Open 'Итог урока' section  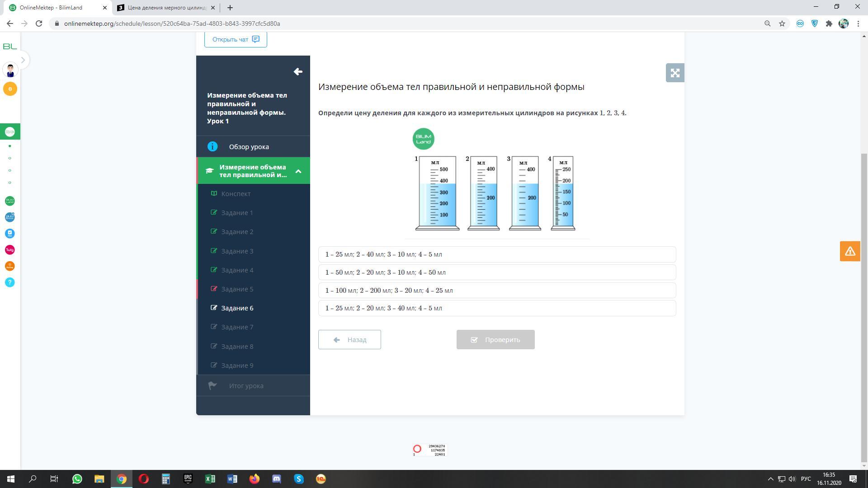[253, 386]
